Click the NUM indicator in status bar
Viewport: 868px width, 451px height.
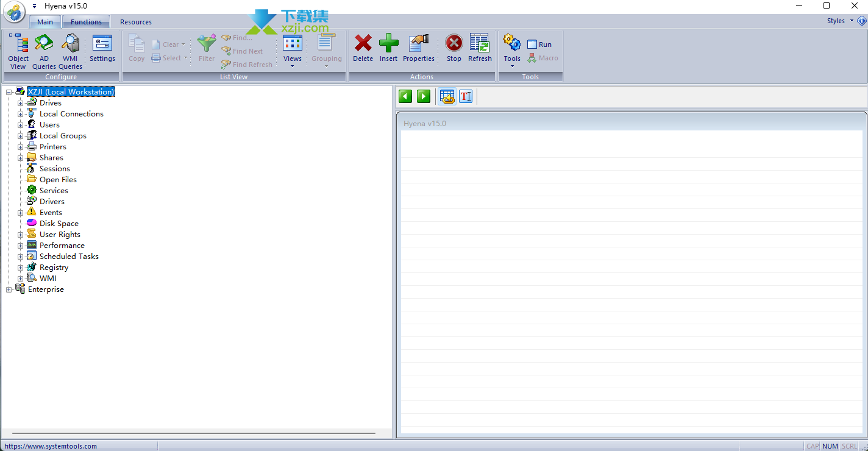coord(830,446)
